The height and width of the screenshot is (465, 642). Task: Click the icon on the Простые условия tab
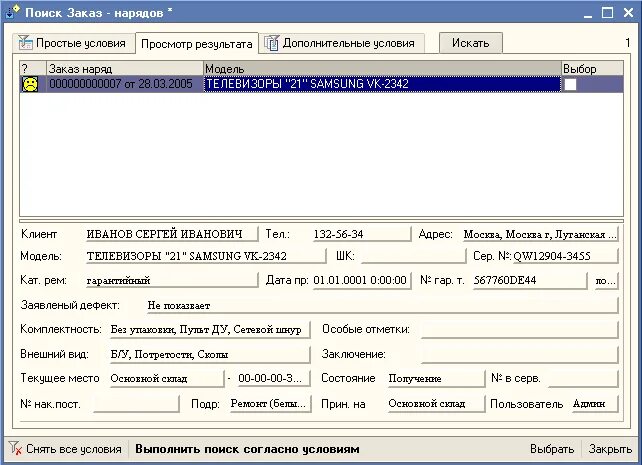coord(25,43)
